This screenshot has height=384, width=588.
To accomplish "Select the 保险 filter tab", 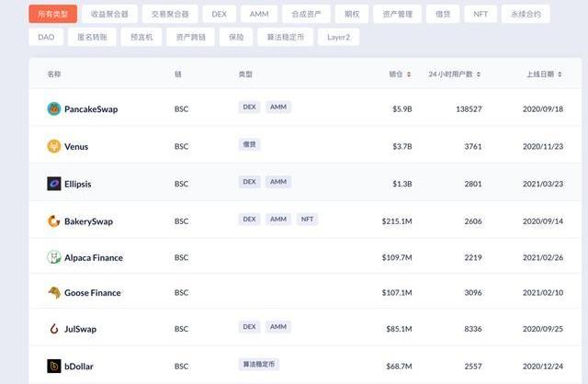I will click(x=236, y=37).
